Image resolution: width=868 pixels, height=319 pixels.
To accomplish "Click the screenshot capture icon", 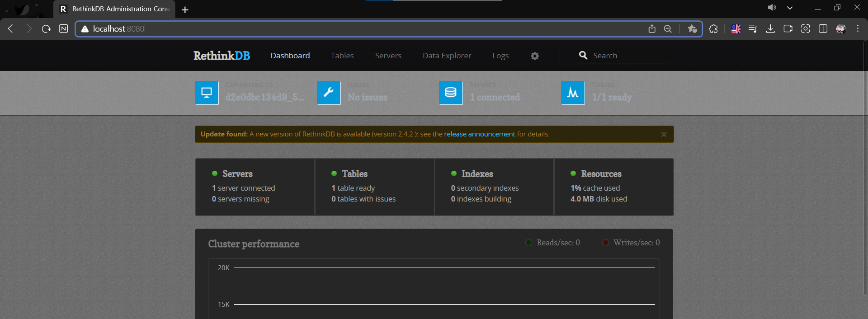I will (806, 29).
